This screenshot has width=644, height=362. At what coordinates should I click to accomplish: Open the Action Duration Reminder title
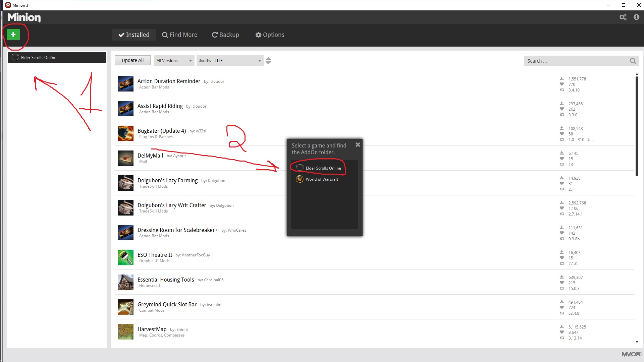click(x=169, y=81)
